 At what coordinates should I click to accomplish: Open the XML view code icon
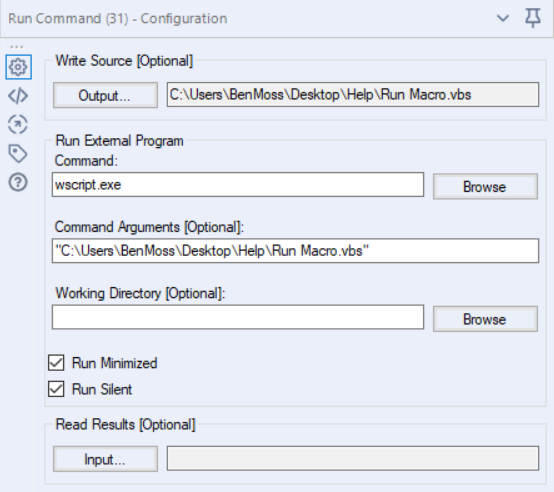click(x=18, y=96)
